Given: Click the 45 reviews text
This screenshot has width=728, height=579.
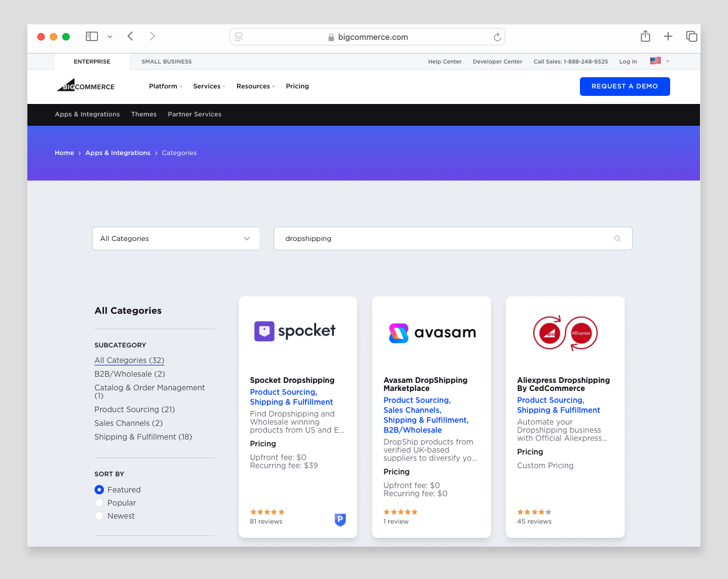Looking at the screenshot, I should tap(534, 521).
